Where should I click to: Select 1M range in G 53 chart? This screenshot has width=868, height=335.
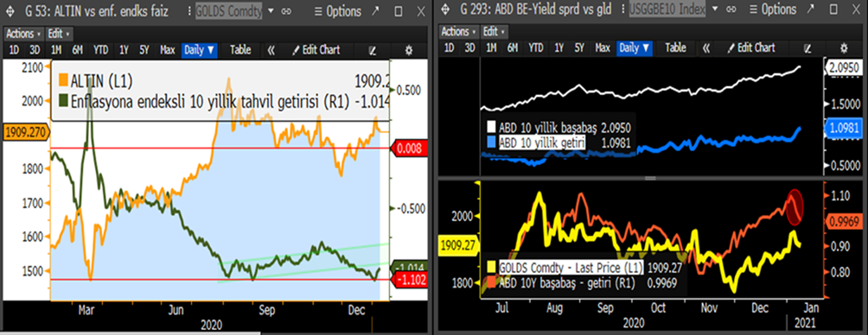[x=56, y=50]
